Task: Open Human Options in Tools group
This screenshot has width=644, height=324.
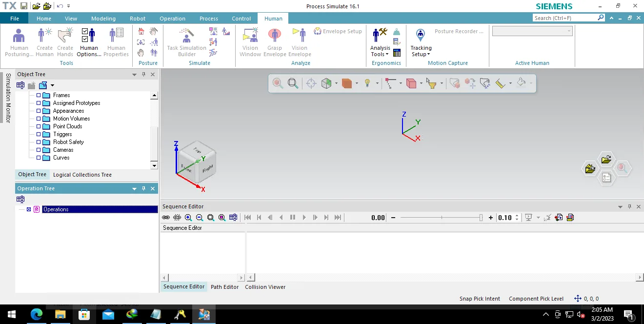Action: pos(89,42)
